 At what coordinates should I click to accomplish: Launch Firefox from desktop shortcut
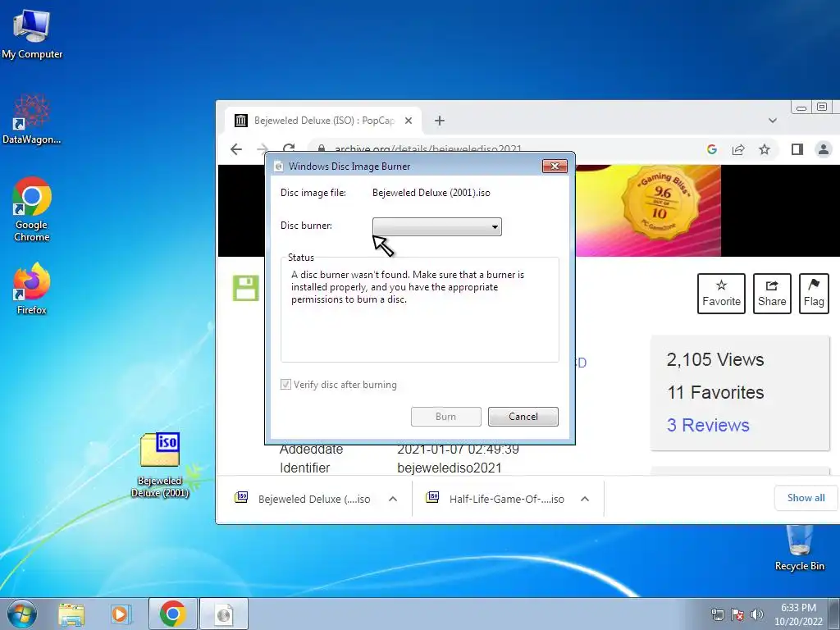32,288
